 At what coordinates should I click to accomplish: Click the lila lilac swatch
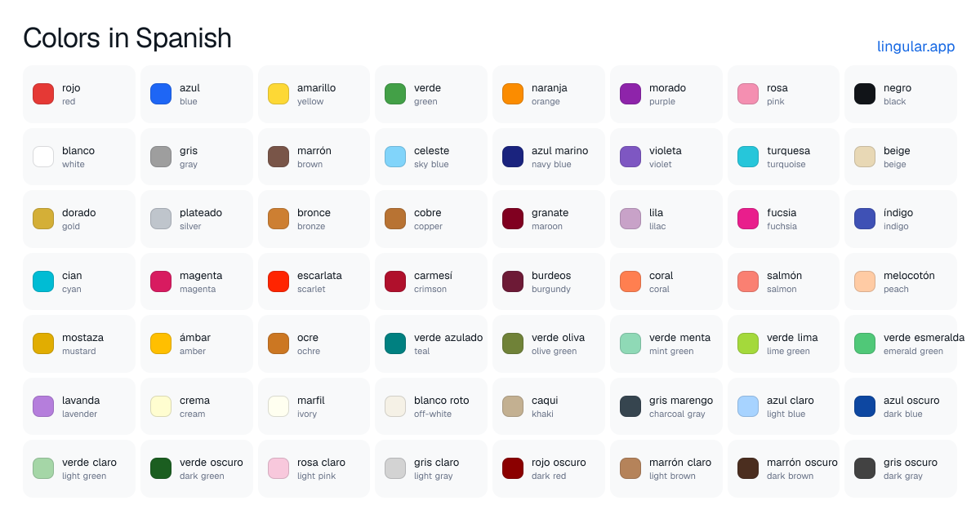tap(630, 219)
